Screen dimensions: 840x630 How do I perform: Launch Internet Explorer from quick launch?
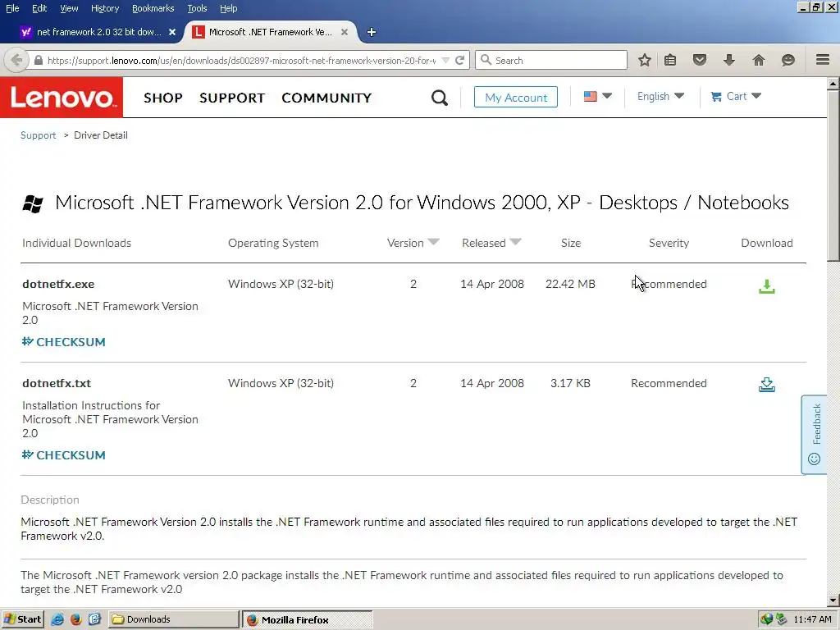click(57, 619)
